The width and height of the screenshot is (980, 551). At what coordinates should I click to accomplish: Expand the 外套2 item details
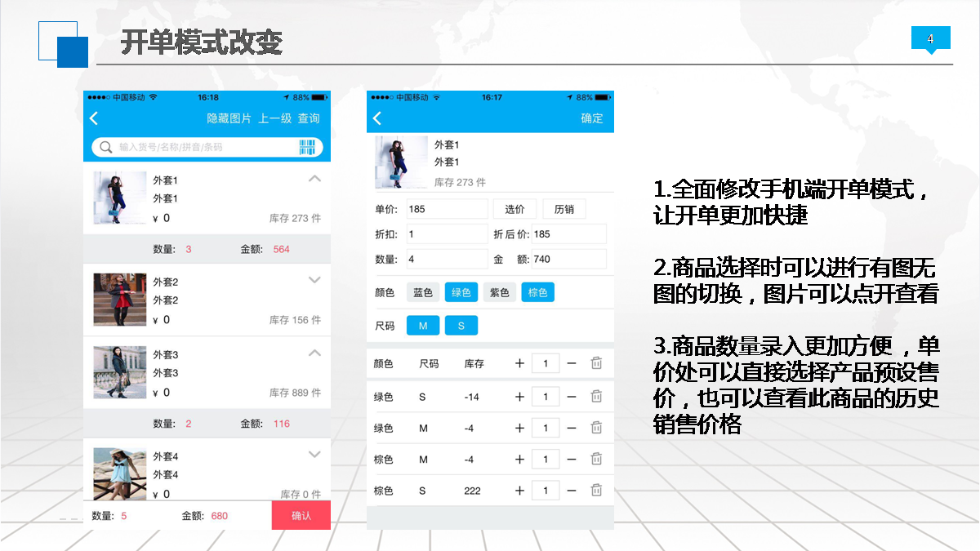315,280
